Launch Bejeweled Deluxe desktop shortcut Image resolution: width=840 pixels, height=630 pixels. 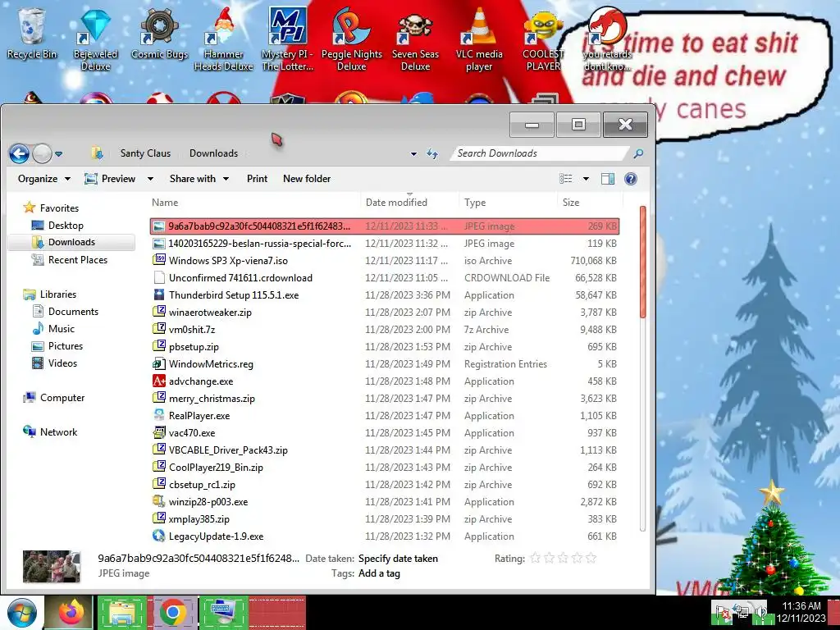(95, 39)
